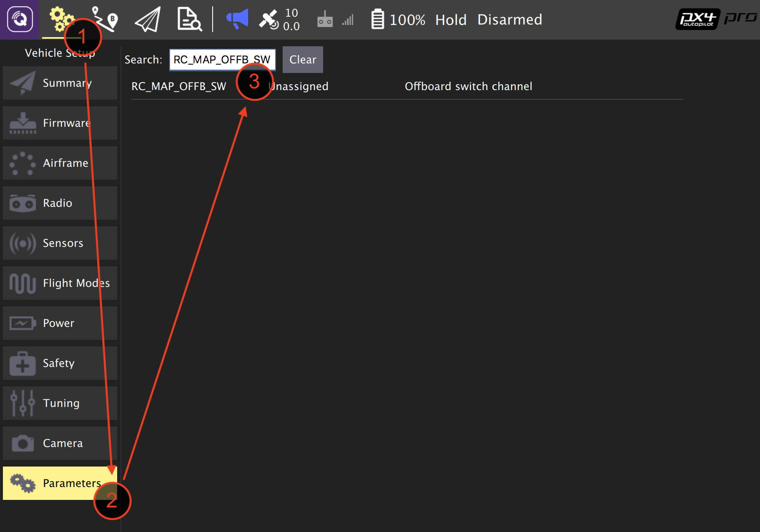The image size is (760, 532).
Task: Open the Analyze log viewer icon
Action: [189, 19]
